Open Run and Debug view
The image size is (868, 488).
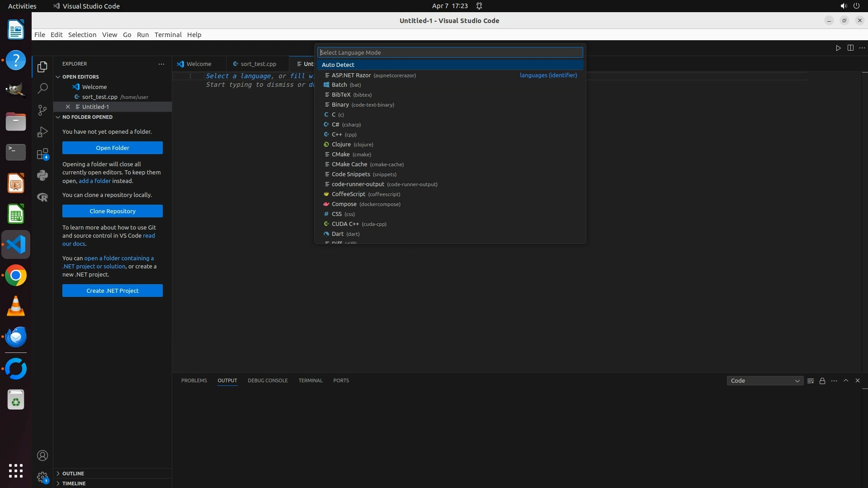point(42,132)
